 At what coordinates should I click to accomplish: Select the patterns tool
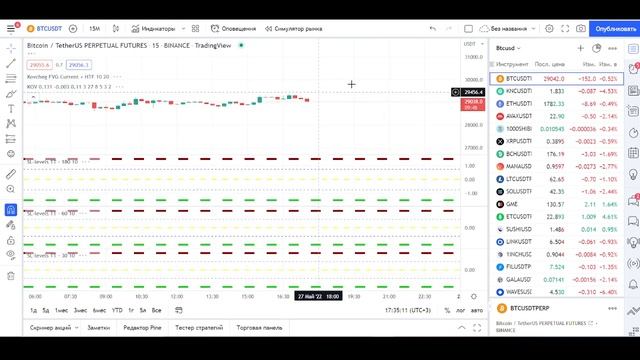[x=11, y=124]
